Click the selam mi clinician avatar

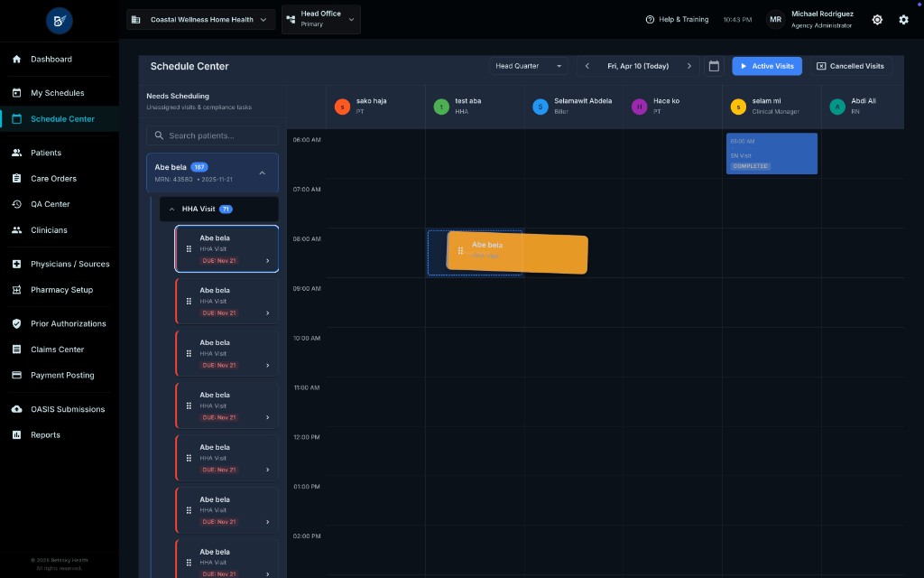pos(738,107)
